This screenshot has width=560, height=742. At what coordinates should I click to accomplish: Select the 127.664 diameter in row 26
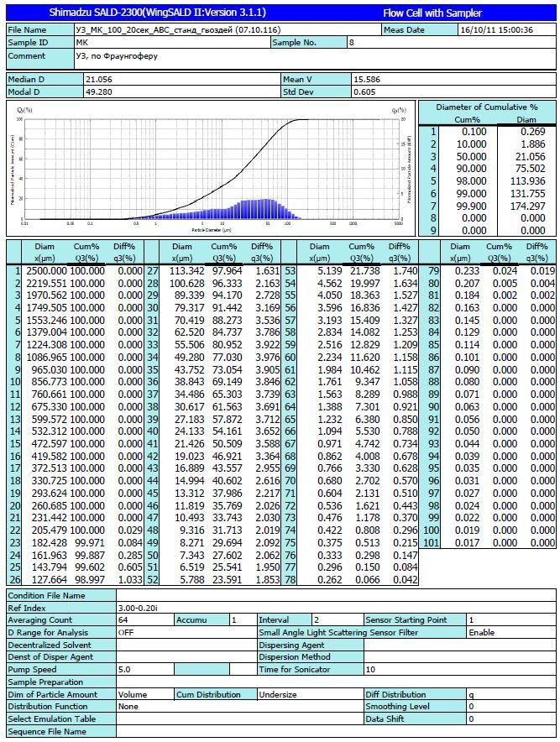coord(50,580)
